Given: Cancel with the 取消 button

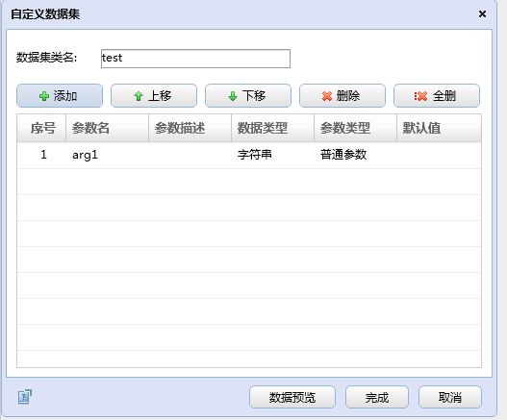Looking at the screenshot, I should point(450,397).
